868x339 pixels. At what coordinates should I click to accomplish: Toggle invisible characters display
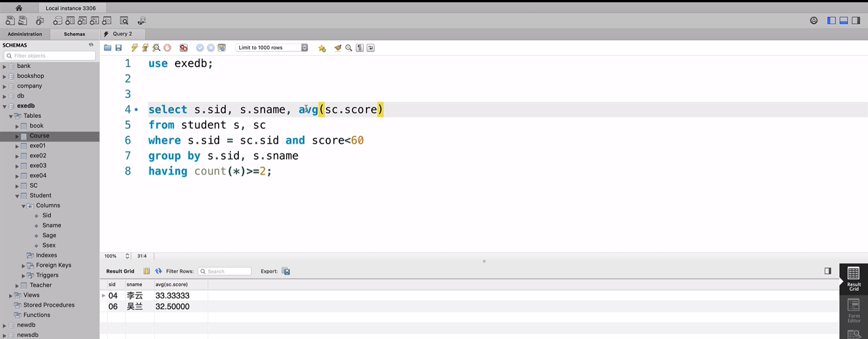tap(360, 48)
